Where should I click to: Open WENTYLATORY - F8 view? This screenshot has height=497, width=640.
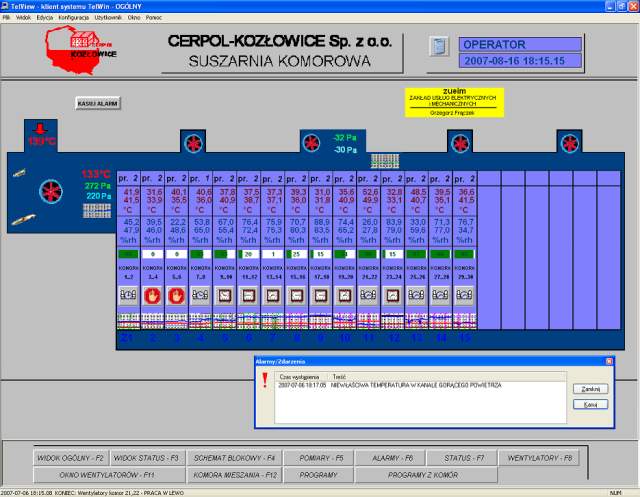(540, 458)
